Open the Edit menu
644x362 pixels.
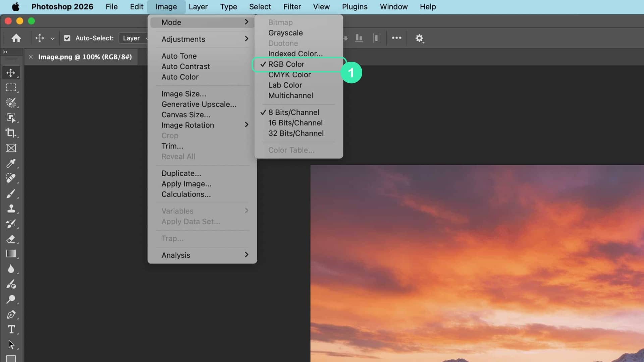[137, 7]
